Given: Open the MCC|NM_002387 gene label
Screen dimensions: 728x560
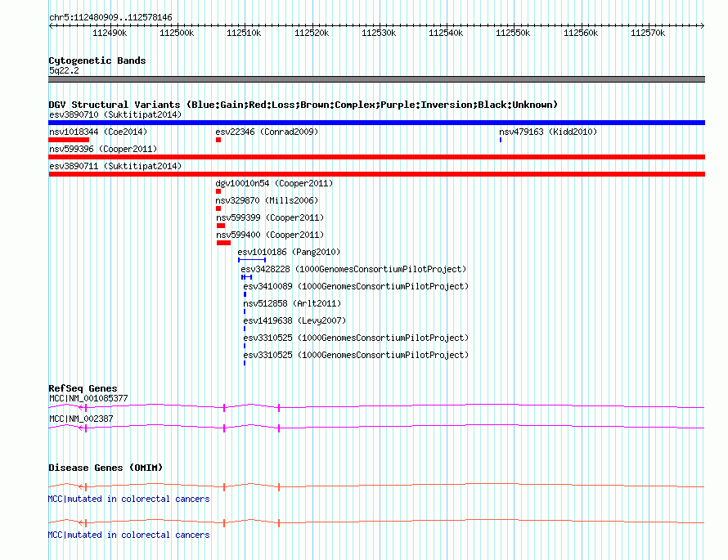Looking at the screenshot, I should point(81,419).
